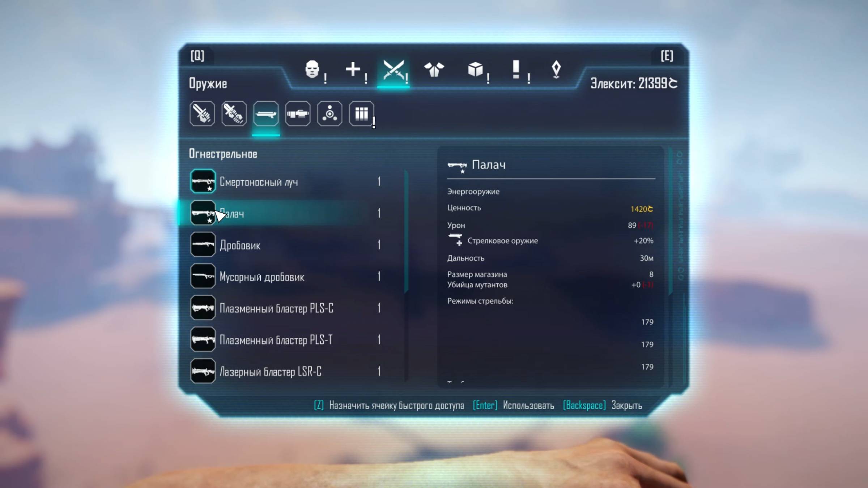Select the grenades filter icon
The height and width of the screenshot is (488, 868).
click(329, 114)
